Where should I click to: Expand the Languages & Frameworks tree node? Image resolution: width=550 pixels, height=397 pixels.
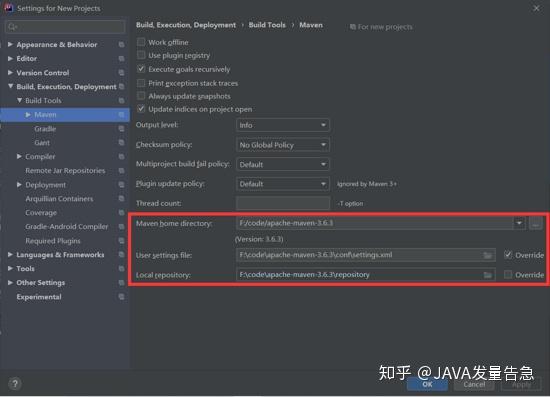click(10, 254)
